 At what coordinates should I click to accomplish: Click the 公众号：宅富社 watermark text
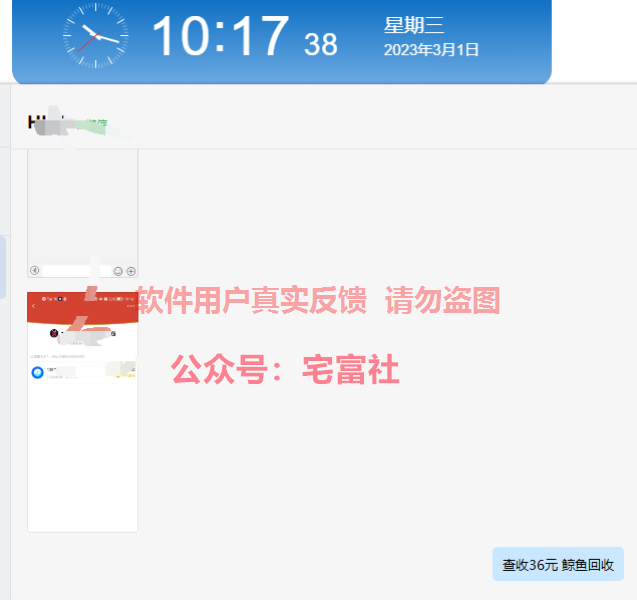pyautogui.click(x=285, y=369)
